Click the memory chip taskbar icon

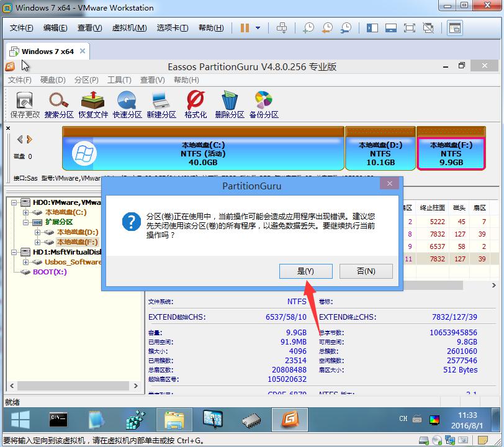pyautogui.click(x=251, y=420)
